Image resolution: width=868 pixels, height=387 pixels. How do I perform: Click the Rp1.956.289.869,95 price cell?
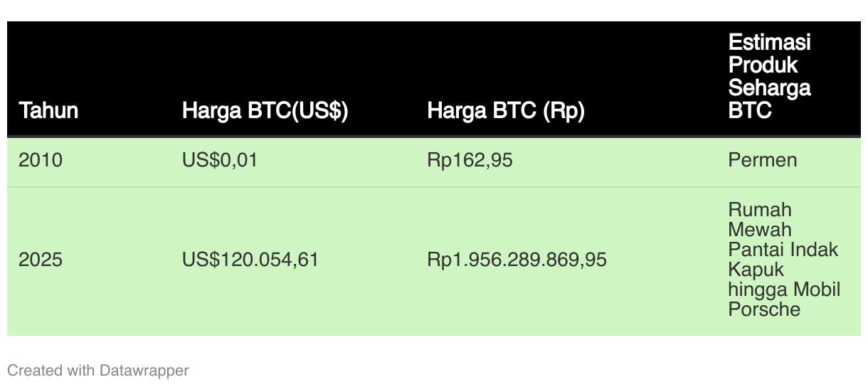(517, 260)
